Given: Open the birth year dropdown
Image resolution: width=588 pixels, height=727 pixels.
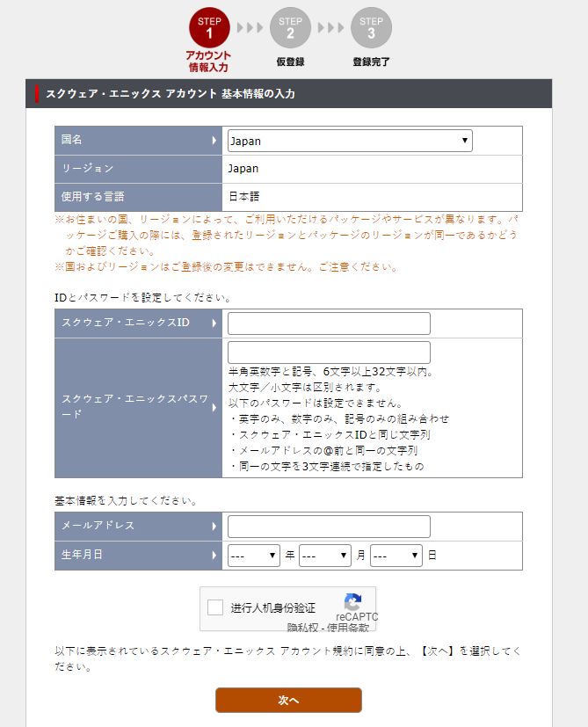Looking at the screenshot, I should click(x=254, y=556).
